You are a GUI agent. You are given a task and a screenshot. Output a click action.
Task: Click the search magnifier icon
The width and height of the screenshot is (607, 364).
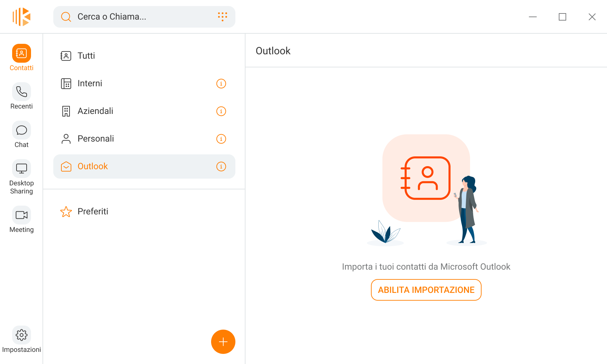[66, 17]
